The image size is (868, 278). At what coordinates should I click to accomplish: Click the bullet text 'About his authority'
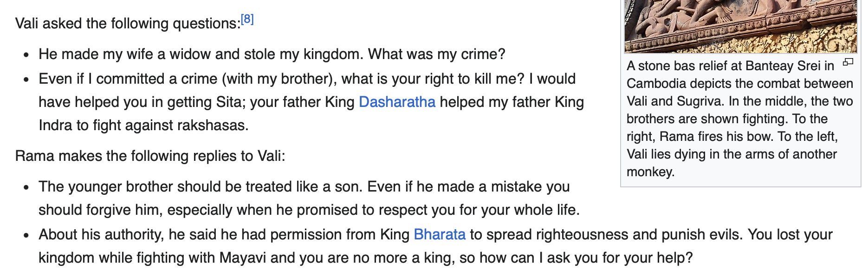tap(435, 246)
